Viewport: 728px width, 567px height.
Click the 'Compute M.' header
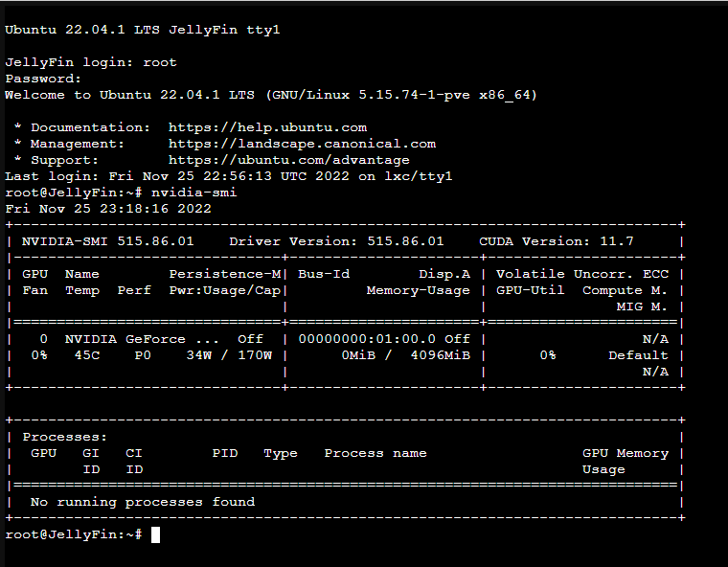[x=625, y=290]
